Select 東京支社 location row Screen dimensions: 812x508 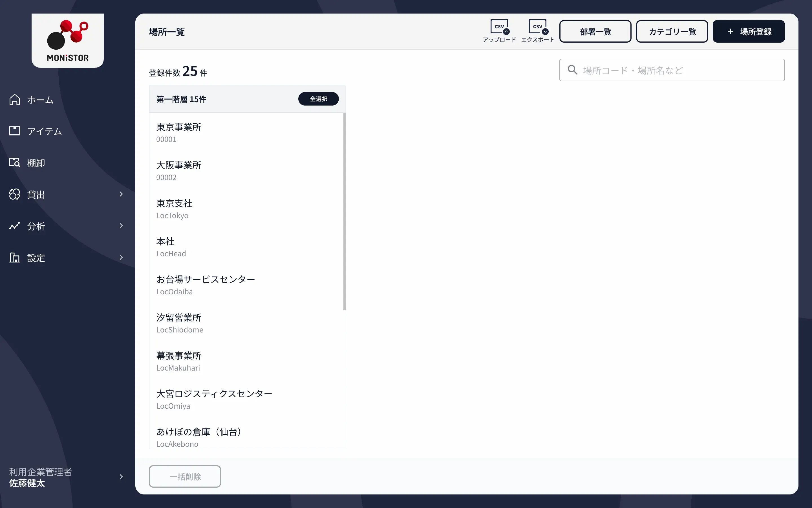pos(246,208)
